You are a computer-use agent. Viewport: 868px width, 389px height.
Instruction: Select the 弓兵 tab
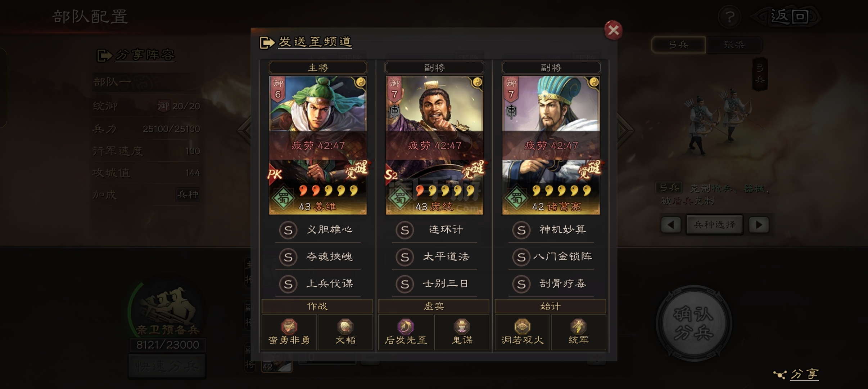(x=679, y=45)
